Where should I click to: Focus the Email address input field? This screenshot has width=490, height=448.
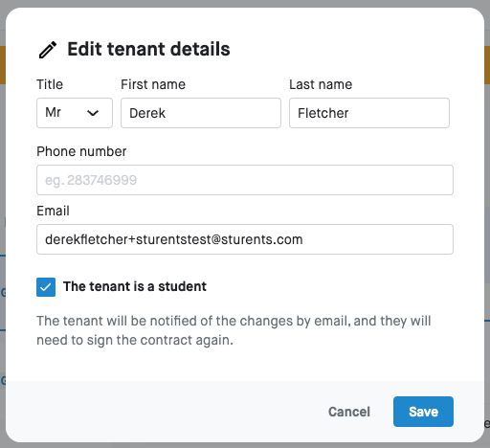click(x=245, y=239)
